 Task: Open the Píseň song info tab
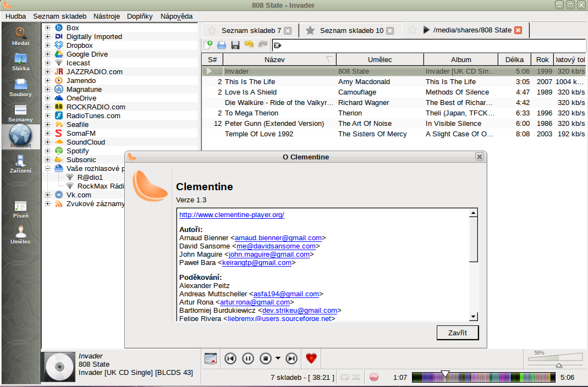tap(20, 209)
